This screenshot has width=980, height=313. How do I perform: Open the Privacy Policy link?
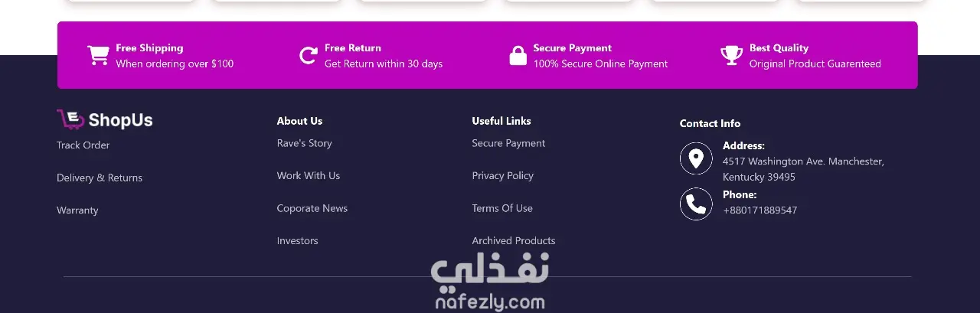click(502, 176)
